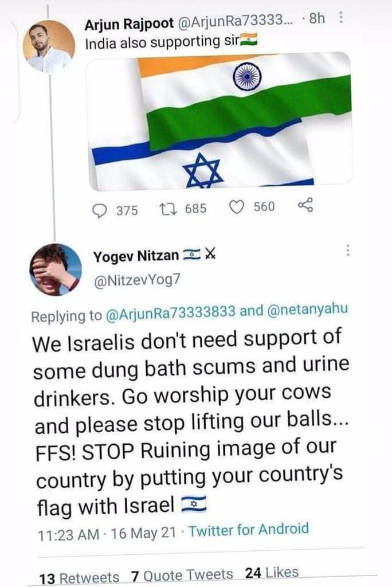View the 24 Likes list

272,572
